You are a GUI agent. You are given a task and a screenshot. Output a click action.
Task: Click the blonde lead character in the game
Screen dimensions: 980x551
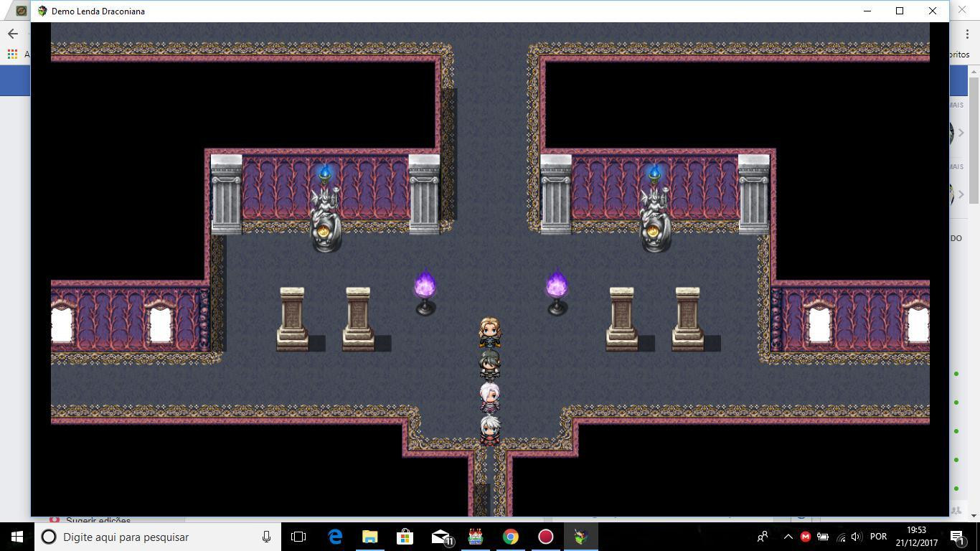pyautogui.click(x=490, y=333)
